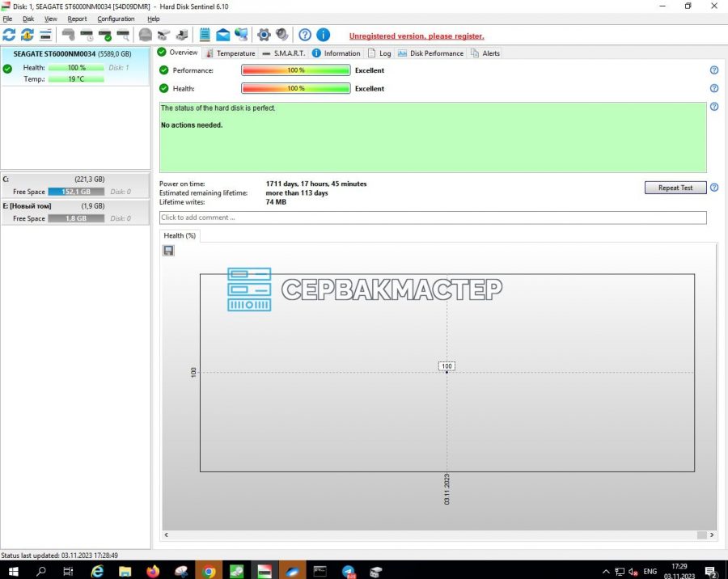The width and height of the screenshot is (728, 579).
Task: Click the disk with green checkmark icon
Action: tap(105, 35)
